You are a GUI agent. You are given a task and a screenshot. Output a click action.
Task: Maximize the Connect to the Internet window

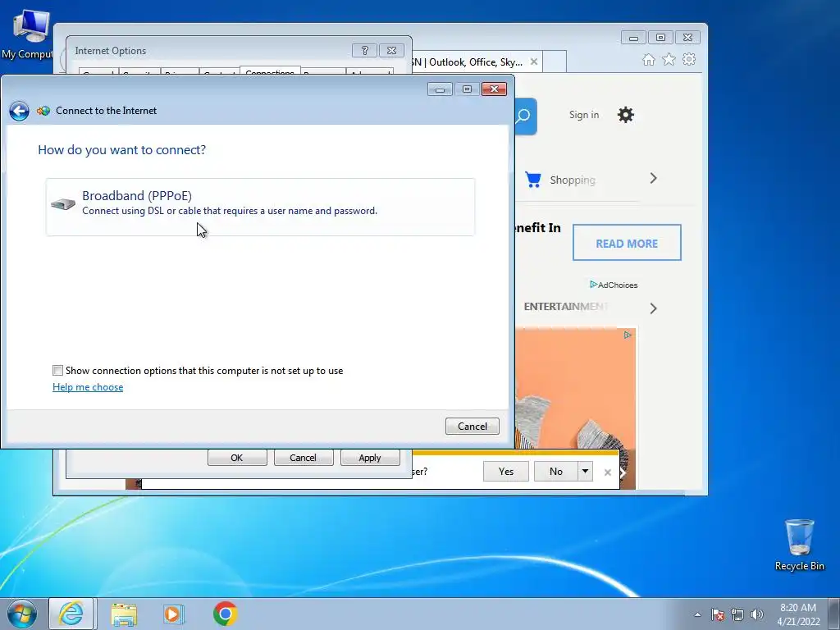click(467, 89)
